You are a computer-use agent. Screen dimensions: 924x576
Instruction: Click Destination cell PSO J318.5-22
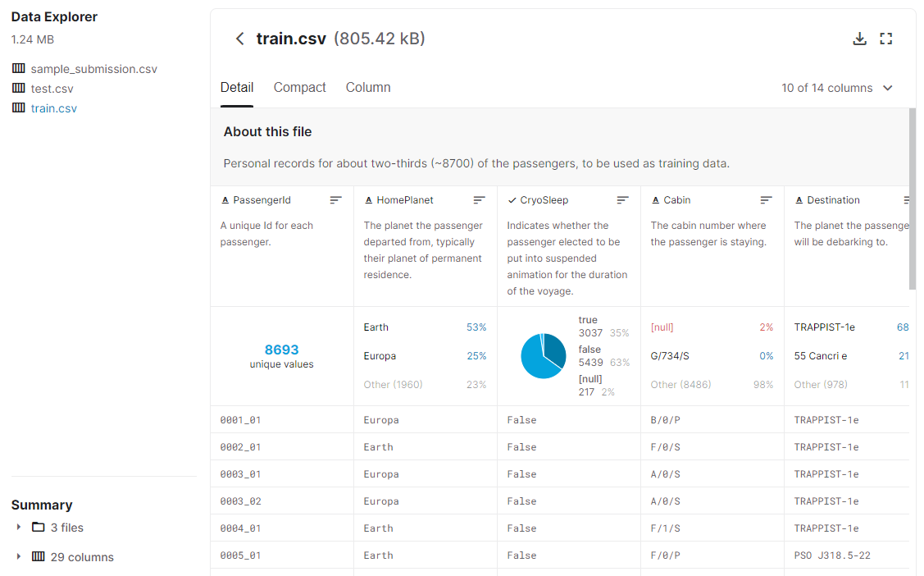(x=832, y=555)
